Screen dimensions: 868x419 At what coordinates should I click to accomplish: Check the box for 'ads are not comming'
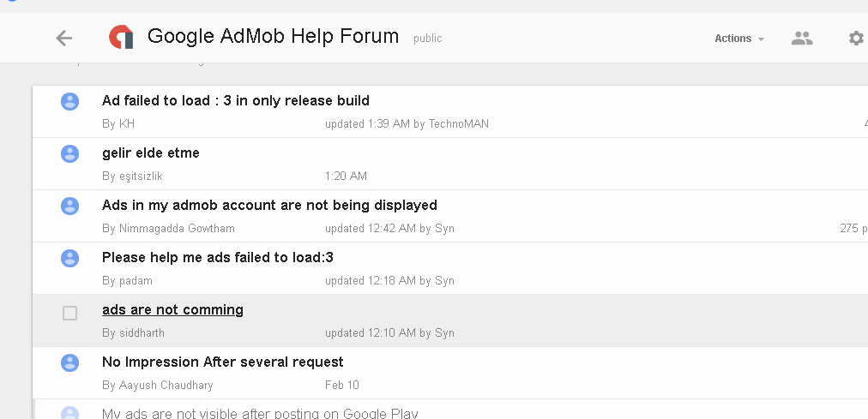pyautogui.click(x=70, y=314)
